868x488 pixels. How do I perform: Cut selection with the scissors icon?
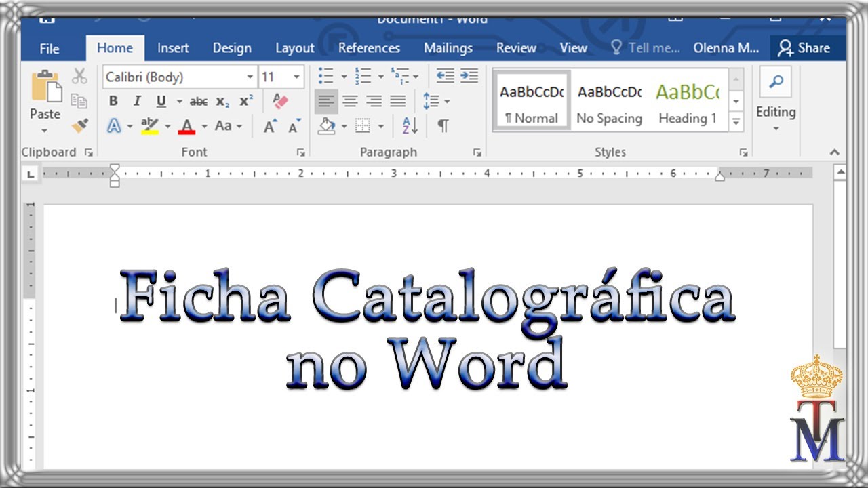(x=79, y=76)
